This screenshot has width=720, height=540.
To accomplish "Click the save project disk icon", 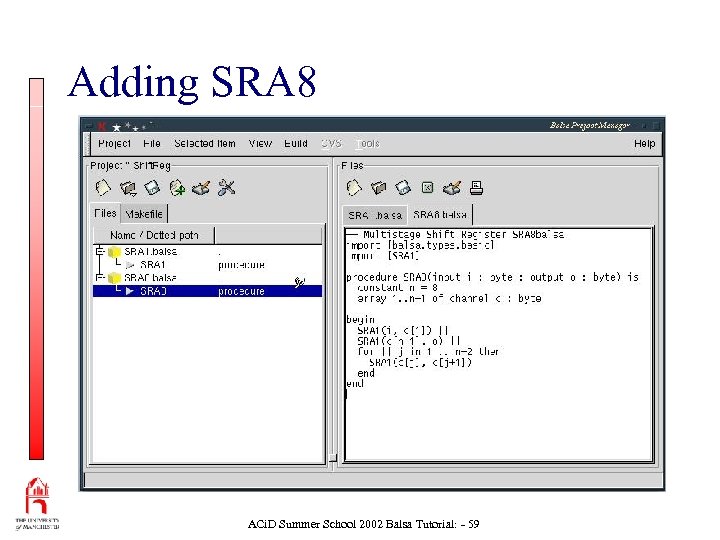I will pos(152,188).
